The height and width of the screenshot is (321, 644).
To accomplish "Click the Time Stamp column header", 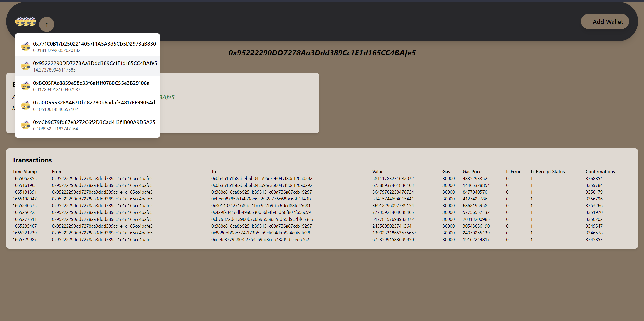I will point(25,172).
